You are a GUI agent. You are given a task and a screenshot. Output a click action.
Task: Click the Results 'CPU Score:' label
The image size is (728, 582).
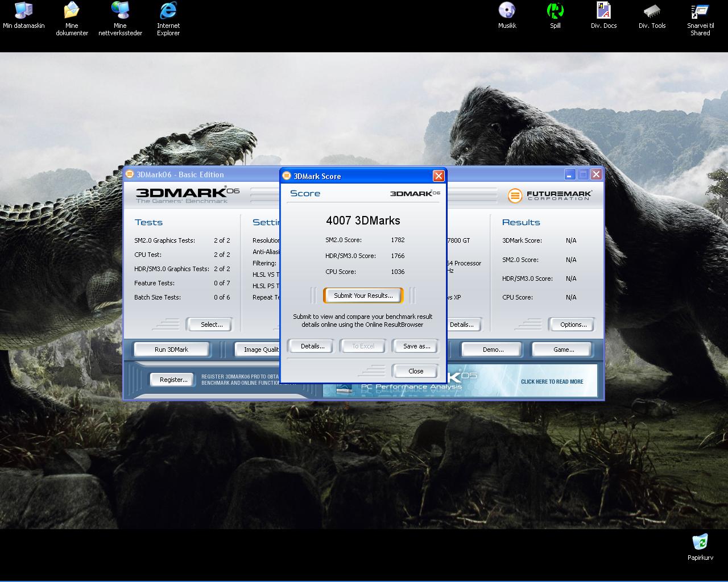coord(518,297)
